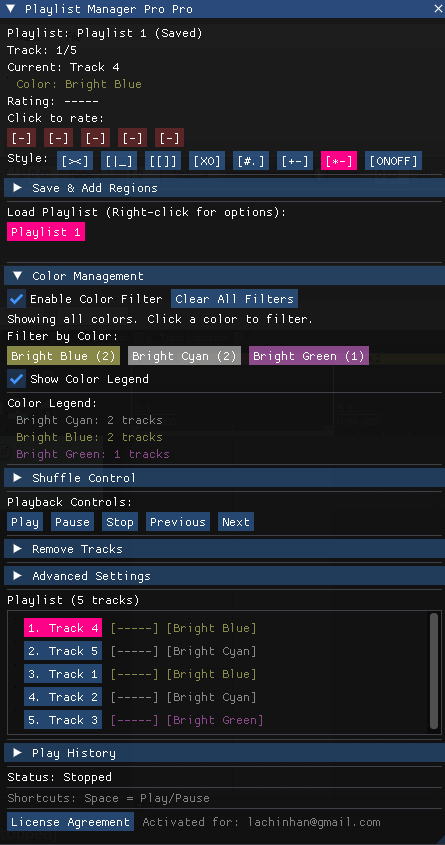The image size is (445, 845).
Task: Click the 'Bright Cyan: 2 tracks' legend entry
Action: coord(89,420)
